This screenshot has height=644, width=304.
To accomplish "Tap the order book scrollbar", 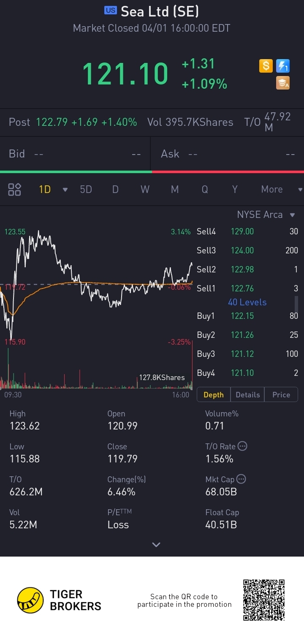I will click(x=296, y=304).
